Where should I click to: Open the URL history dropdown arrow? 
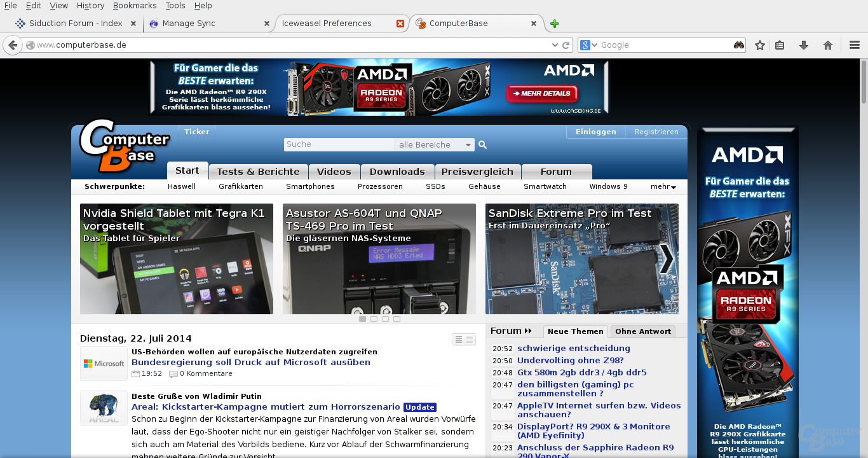click(x=555, y=45)
